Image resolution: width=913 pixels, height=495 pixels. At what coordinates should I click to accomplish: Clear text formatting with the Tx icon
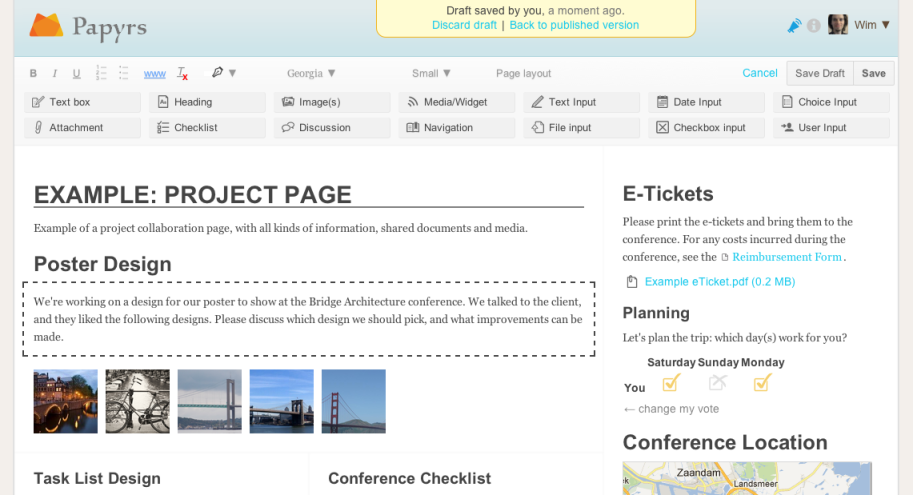click(x=182, y=73)
